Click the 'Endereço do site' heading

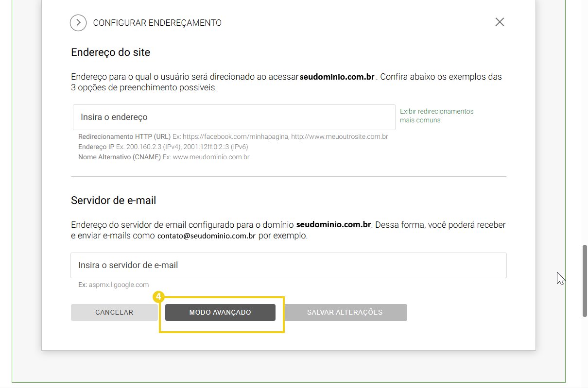(111, 52)
